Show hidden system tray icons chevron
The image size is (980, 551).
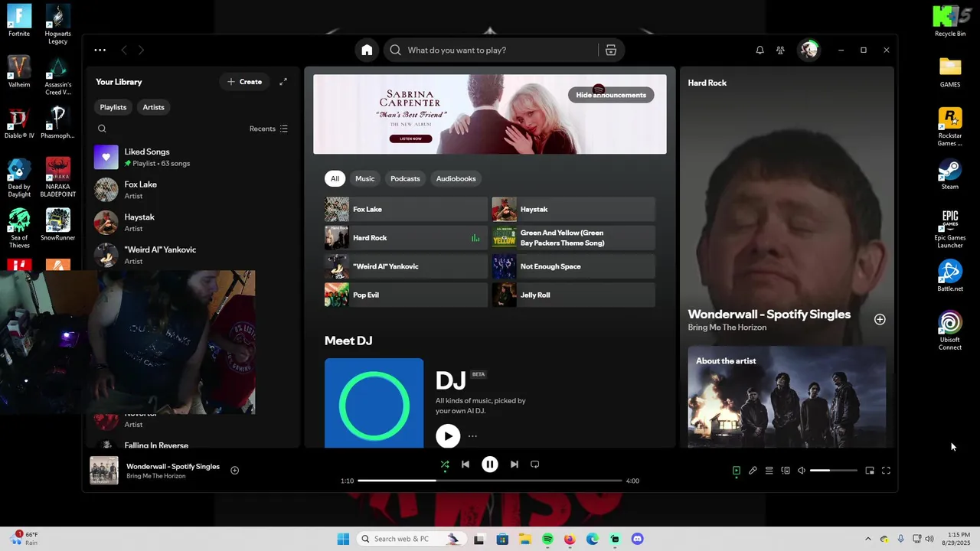[867, 539]
